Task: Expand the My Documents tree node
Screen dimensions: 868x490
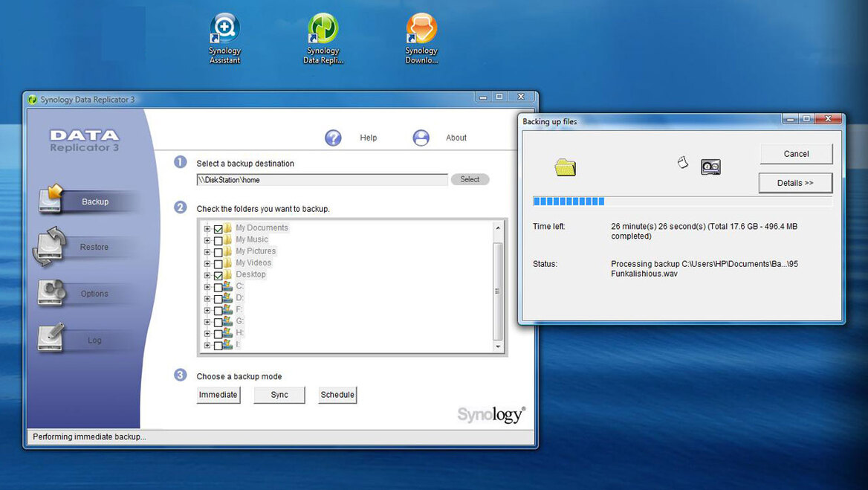Action: click(x=207, y=229)
